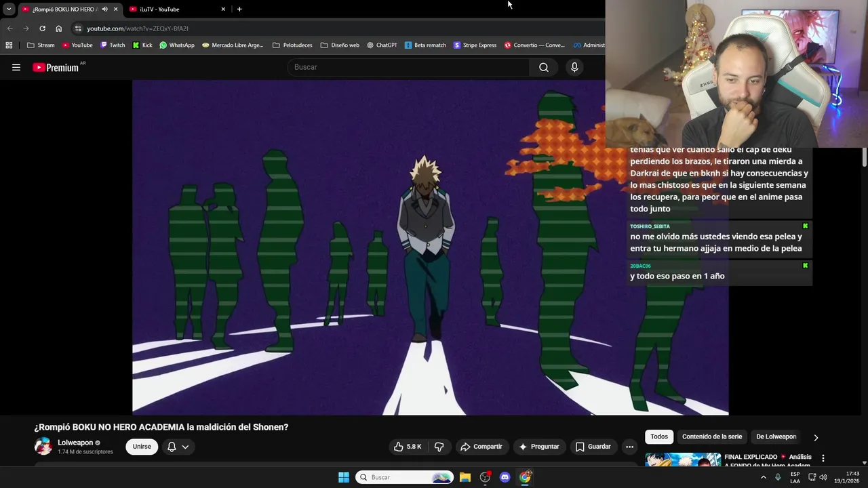Select De Lolweapon filter chip
The image size is (868, 488).
(776, 436)
